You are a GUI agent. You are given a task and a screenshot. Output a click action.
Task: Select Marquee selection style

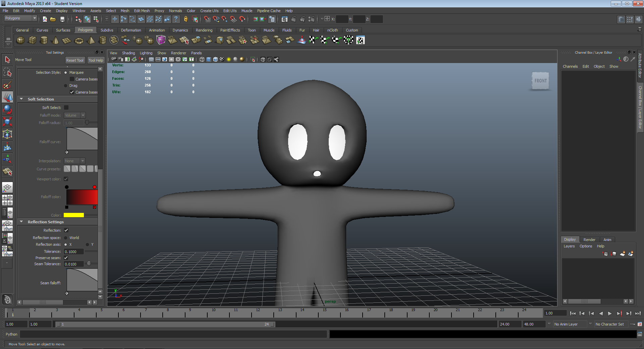[66, 72]
